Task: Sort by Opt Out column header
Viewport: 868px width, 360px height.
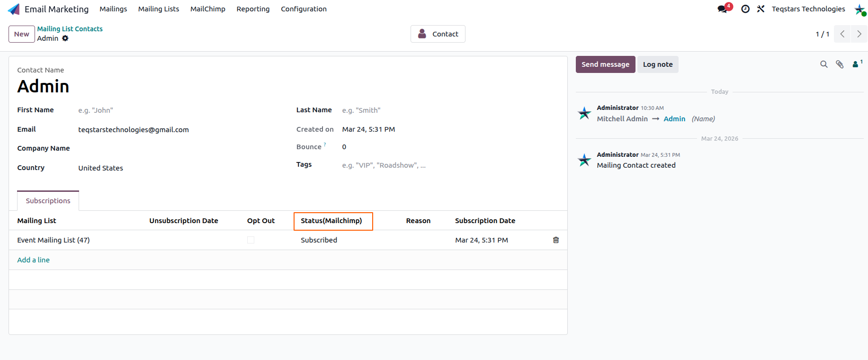Action: 261,221
